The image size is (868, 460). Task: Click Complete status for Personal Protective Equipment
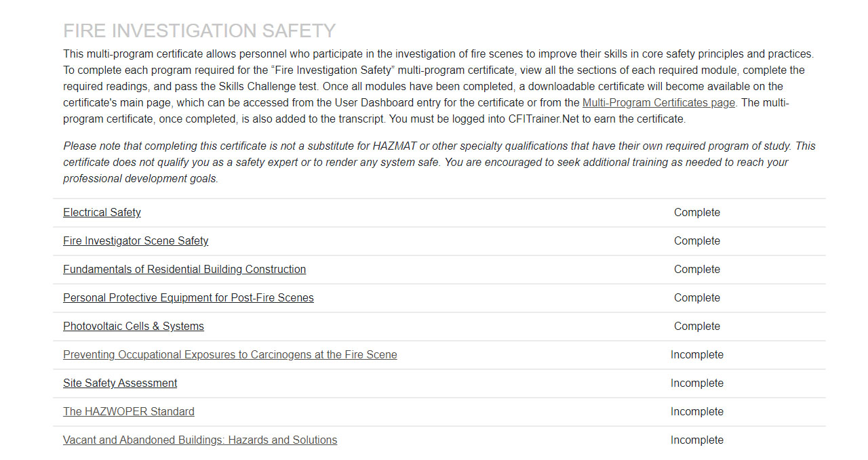coord(697,297)
